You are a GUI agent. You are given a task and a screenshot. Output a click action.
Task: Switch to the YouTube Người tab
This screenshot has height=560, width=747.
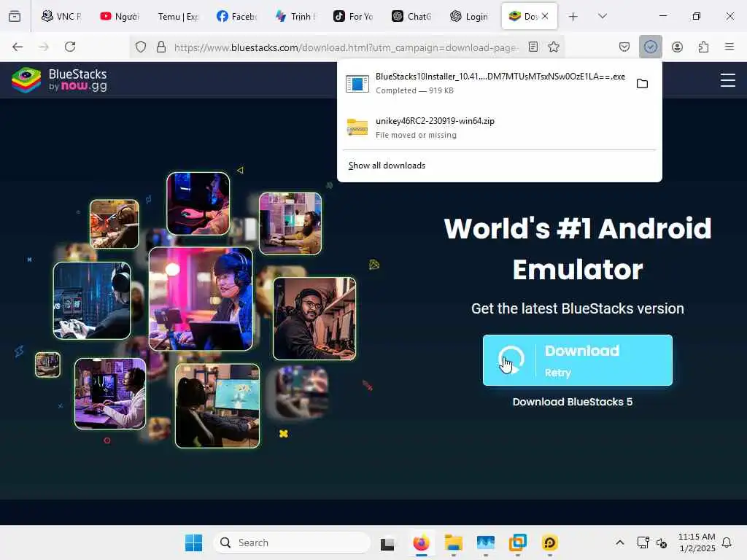[120, 16]
